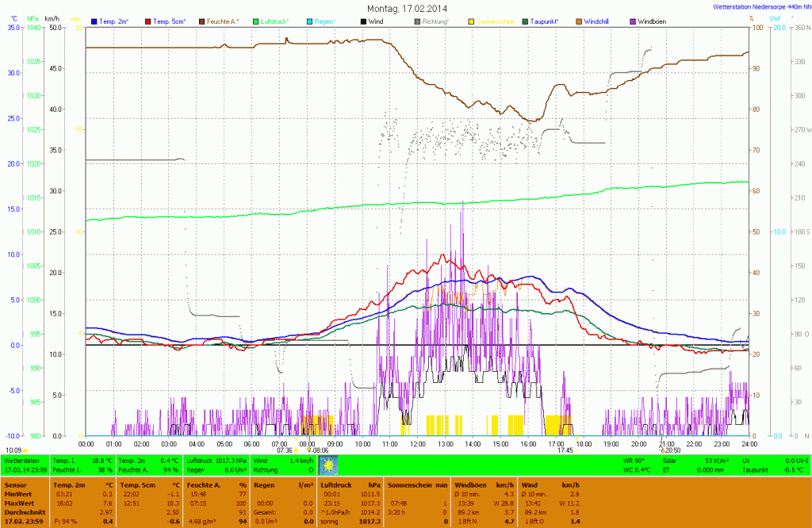The image size is (812, 528).
Task: Click the 12:00 time axis label
Action: [418, 444]
